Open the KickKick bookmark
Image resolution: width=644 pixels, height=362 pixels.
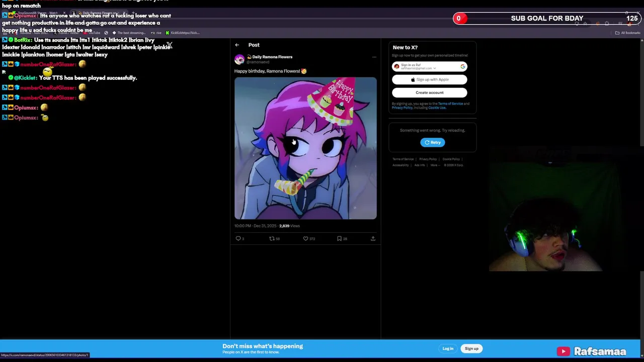point(183,33)
